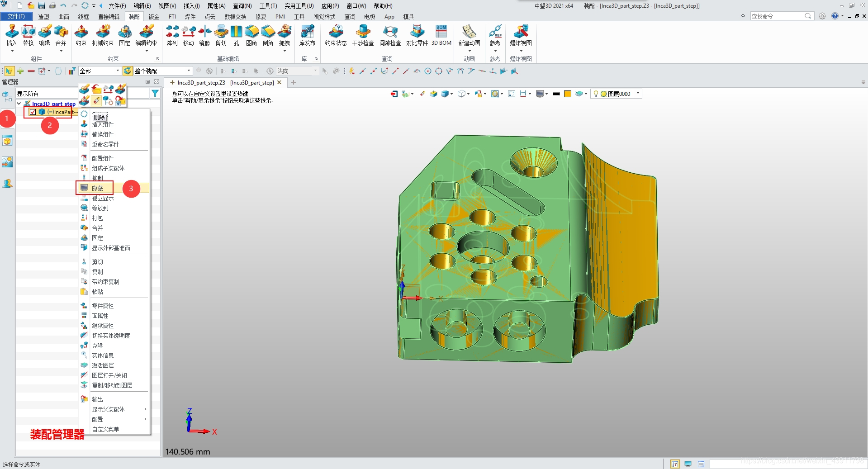Expand the 约束 group dialog launcher
The width and height of the screenshot is (868, 469).
(158, 59)
